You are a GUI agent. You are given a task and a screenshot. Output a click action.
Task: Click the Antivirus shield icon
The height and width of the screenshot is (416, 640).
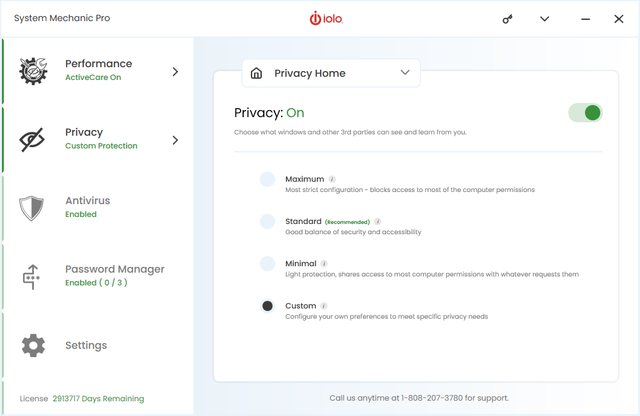pos(33,208)
